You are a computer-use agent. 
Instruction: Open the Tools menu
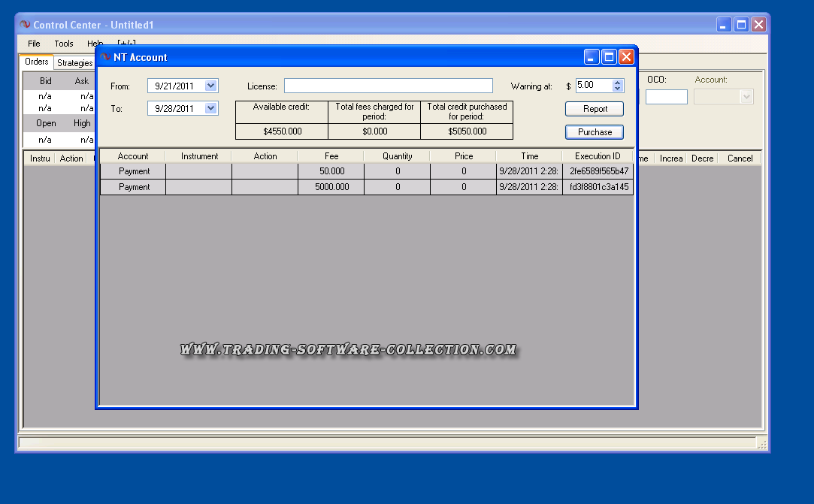[x=64, y=44]
